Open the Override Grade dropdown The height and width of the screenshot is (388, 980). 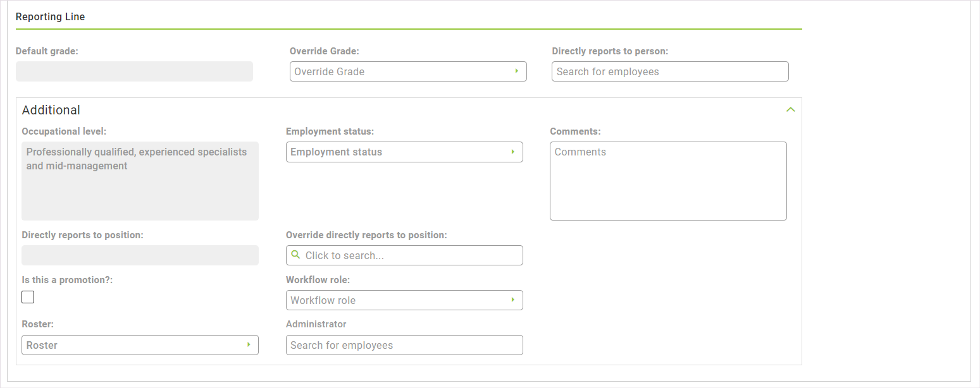pos(408,71)
